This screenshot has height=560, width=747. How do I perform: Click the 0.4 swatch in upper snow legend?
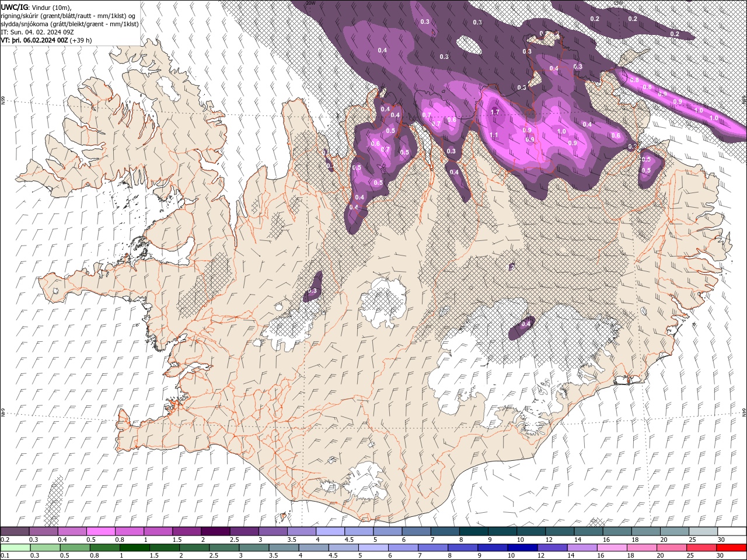click(x=72, y=531)
